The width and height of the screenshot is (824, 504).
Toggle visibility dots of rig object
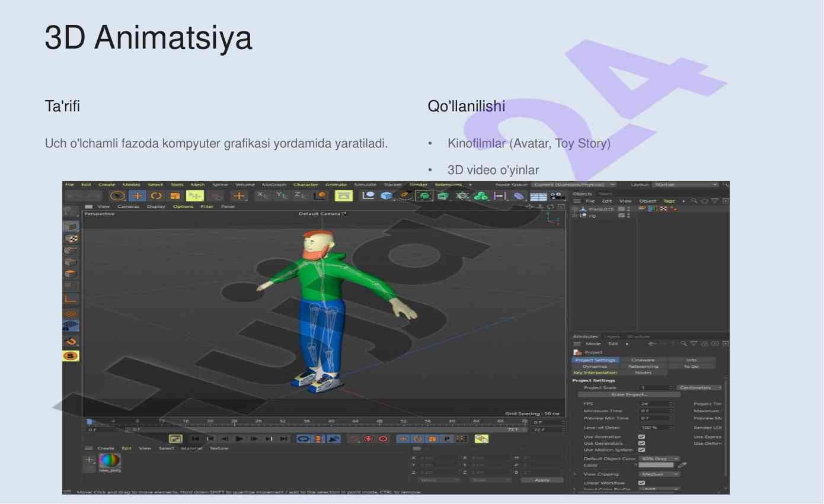pos(628,216)
